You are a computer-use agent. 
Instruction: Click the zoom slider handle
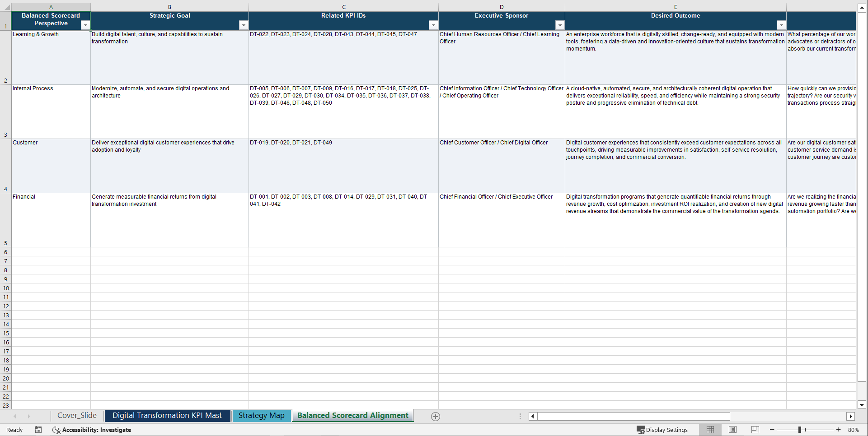[x=800, y=430]
